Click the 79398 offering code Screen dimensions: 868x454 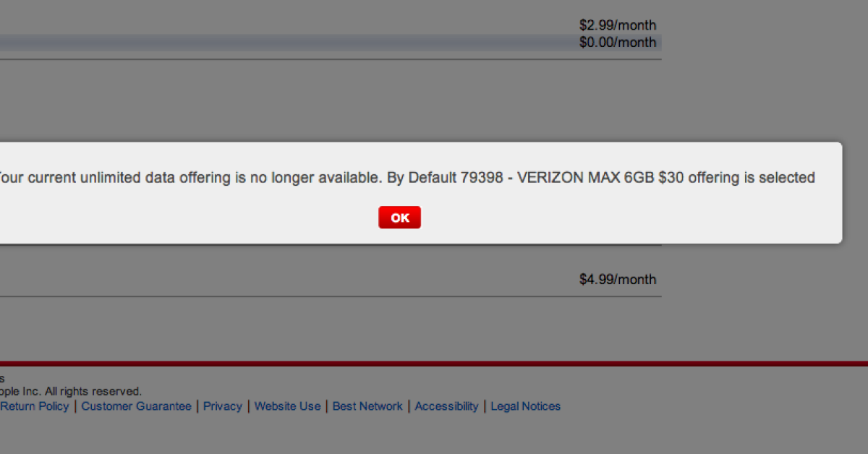pos(479,178)
